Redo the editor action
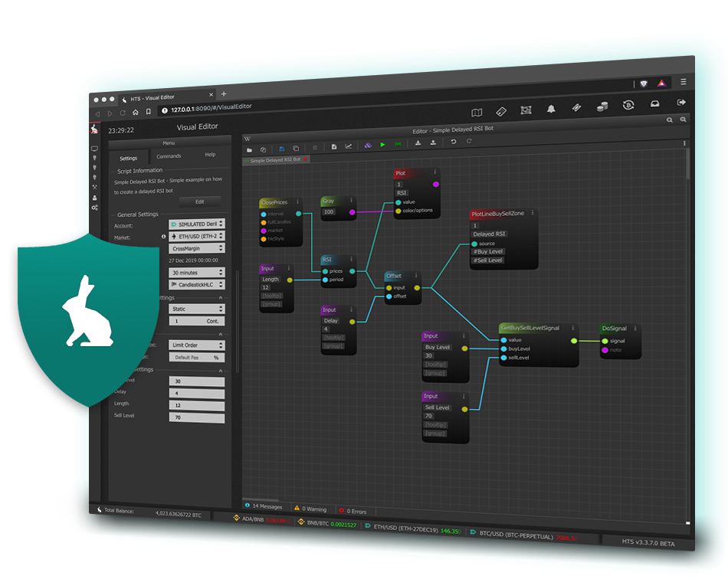Image resolution: width=728 pixels, height=579 pixels. (469, 141)
